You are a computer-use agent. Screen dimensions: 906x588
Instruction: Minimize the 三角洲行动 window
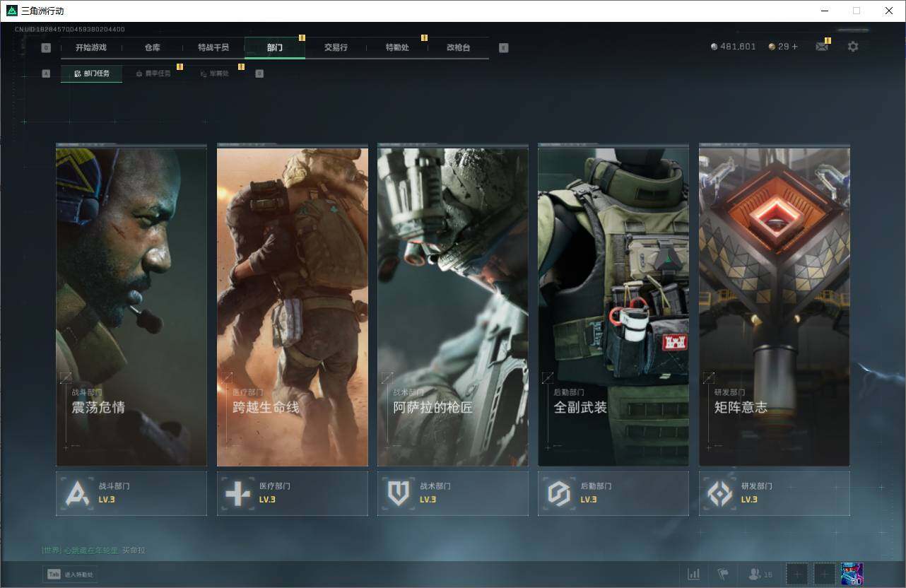pos(824,11)
